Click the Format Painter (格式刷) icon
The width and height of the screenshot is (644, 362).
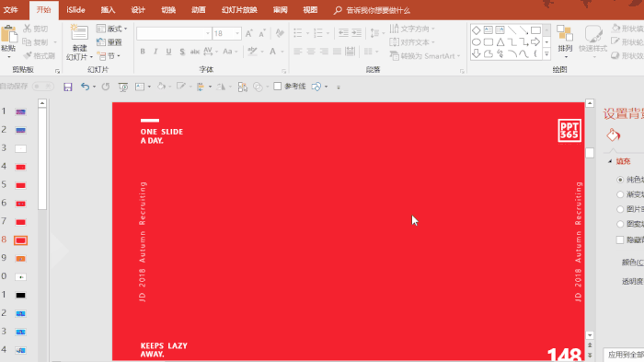point(27,55)
